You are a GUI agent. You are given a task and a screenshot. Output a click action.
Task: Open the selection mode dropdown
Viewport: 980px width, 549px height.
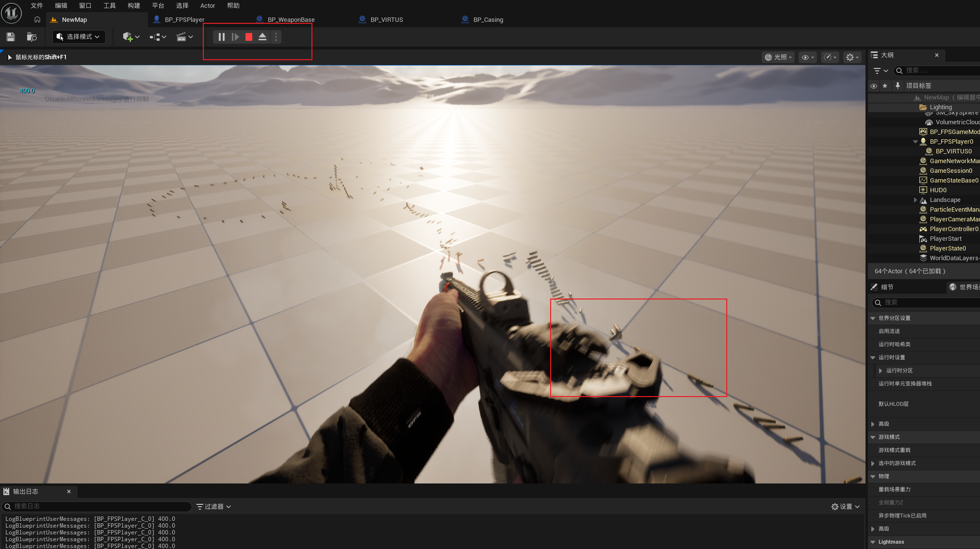pos(79,37)
